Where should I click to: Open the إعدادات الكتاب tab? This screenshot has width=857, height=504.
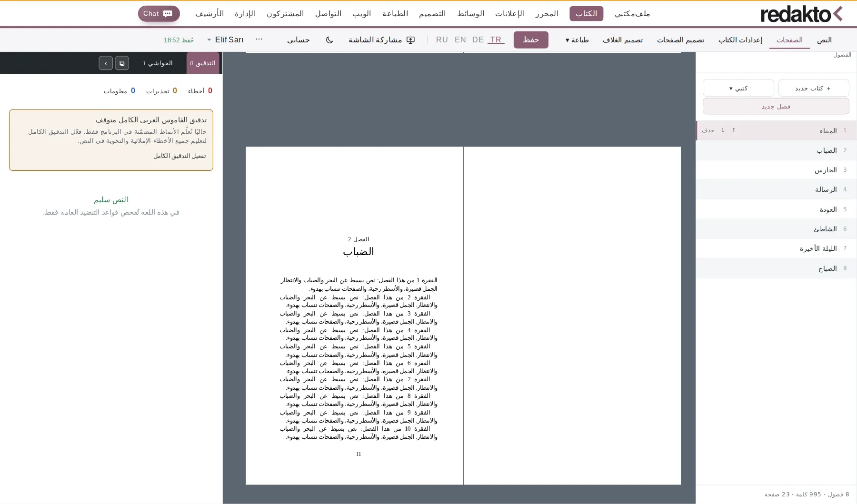(740, 40)
